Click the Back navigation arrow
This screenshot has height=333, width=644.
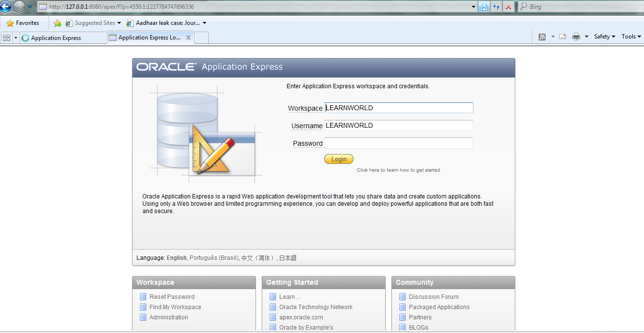(x=6, y=6)
